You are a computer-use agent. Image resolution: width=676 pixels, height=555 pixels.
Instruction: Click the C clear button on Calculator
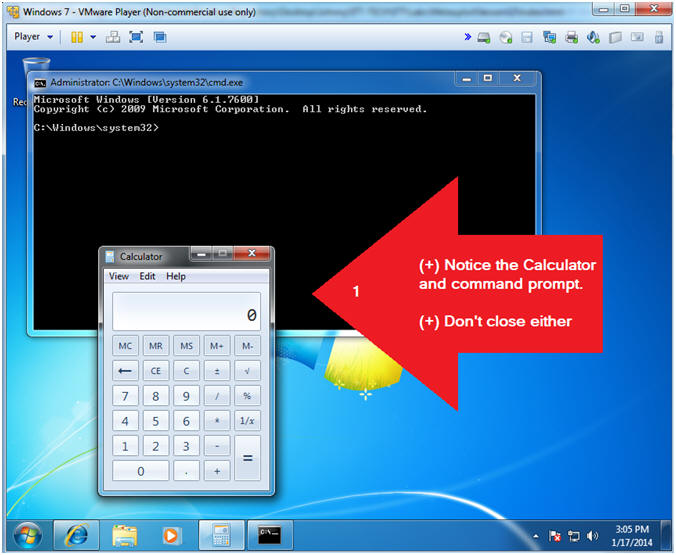click(186, 371)
